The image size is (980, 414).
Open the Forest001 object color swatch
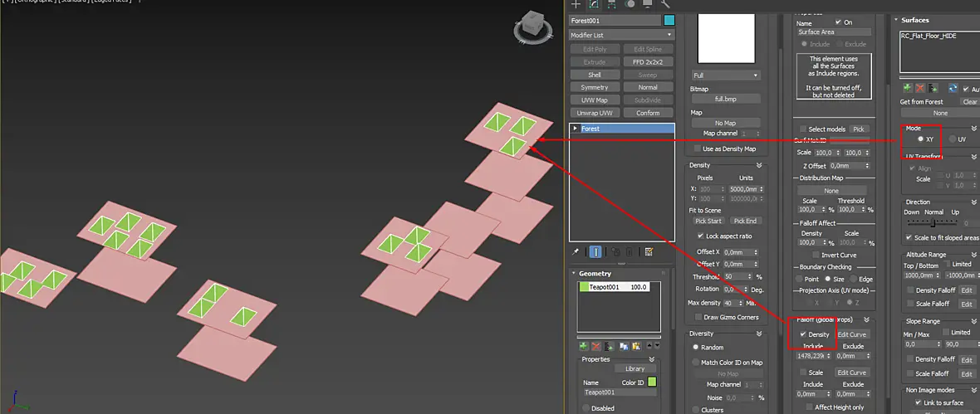pyautogui.click(x=669, y=21)
